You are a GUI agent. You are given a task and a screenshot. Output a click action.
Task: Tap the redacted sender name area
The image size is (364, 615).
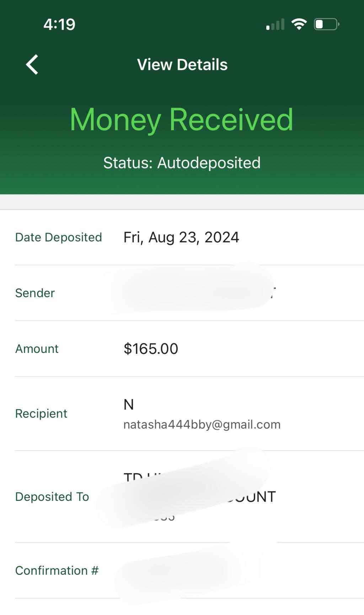[185, 290]
